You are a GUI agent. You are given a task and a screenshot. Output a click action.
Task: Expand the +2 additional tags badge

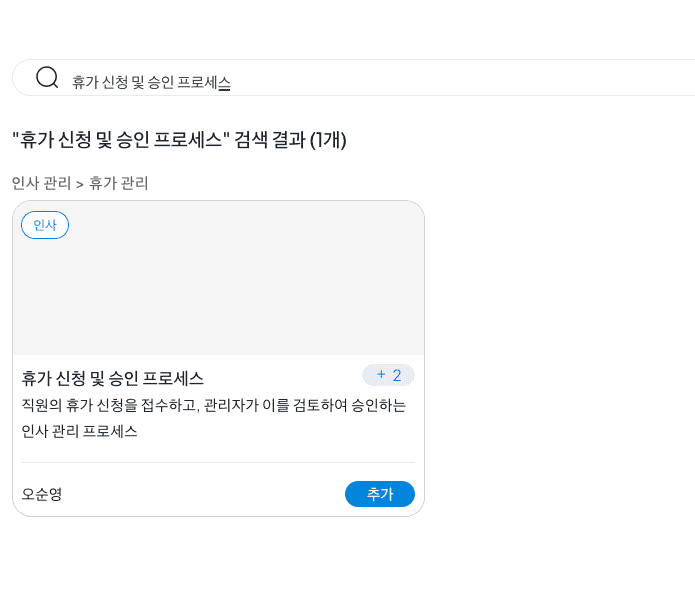[x=388, y=376]
